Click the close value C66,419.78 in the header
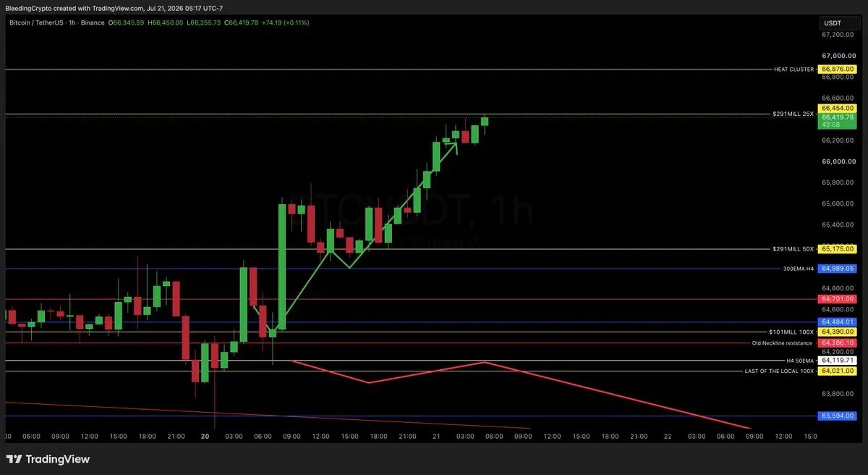The image size is (868, 475). coord(241,23)
